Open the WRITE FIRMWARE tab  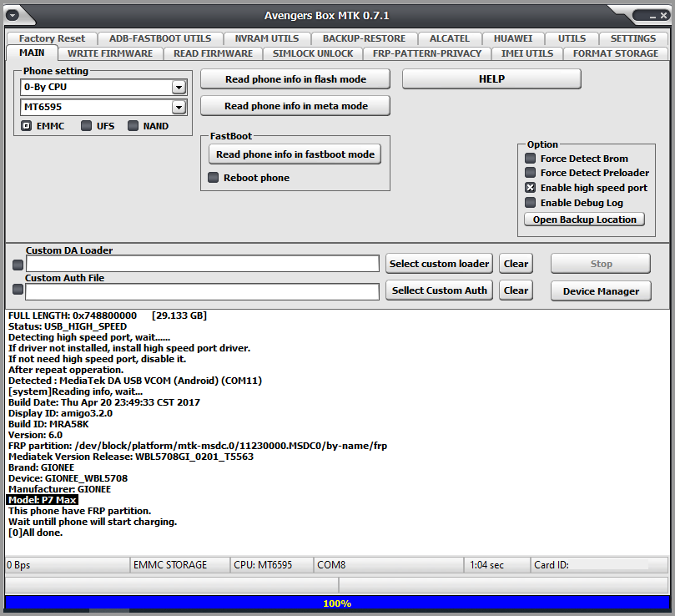110,53
